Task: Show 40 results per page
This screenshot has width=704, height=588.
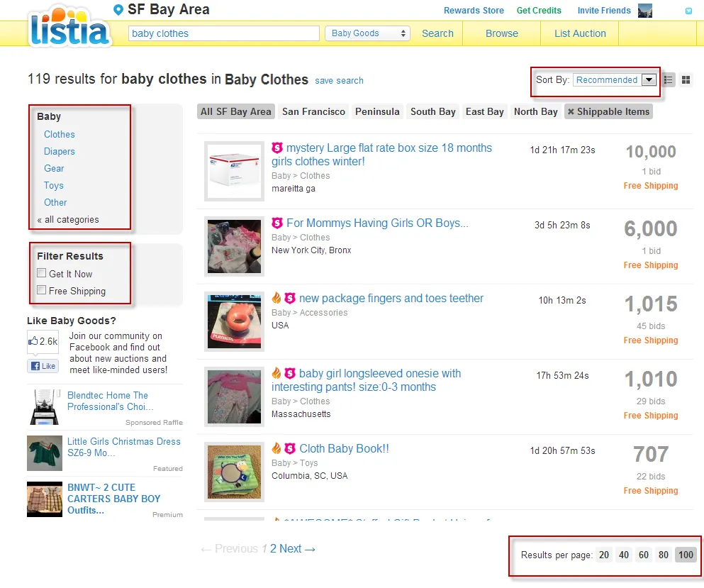Action: click(624, 555)
